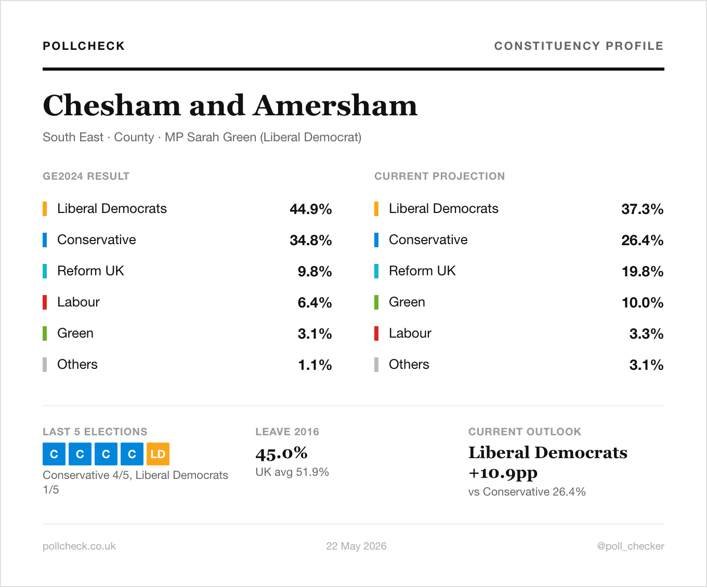Click teal swatch beside projected Reform UK
This screenshot has height=588, width=707.
[376, 271]
